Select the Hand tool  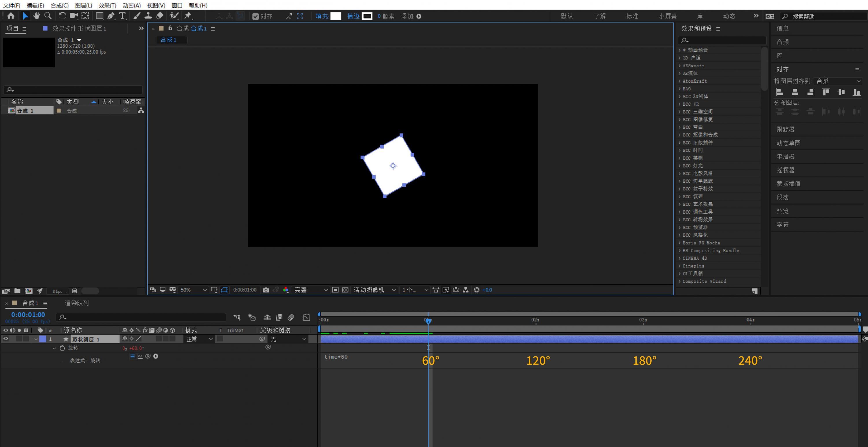click(x=37, y=16)
